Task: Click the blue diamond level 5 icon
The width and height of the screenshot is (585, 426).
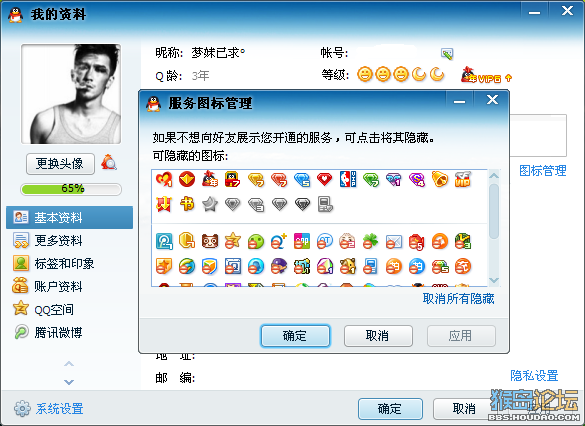Action: tap(302, 179)
